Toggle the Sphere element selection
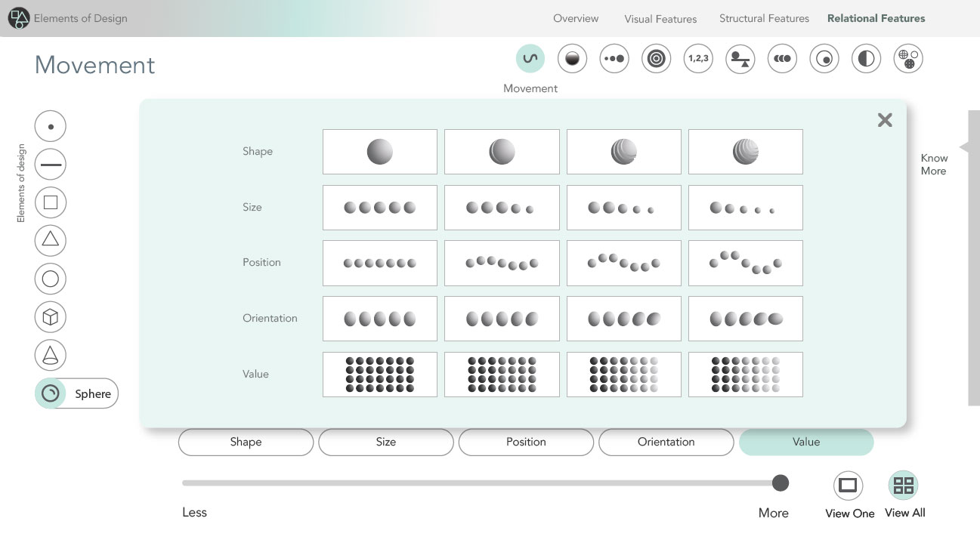 coord(51,393)
